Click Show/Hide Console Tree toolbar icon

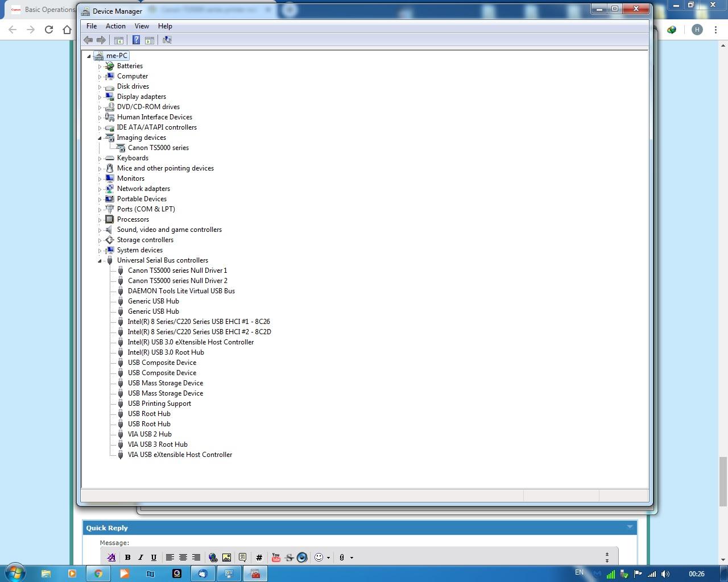pos(119,40)
